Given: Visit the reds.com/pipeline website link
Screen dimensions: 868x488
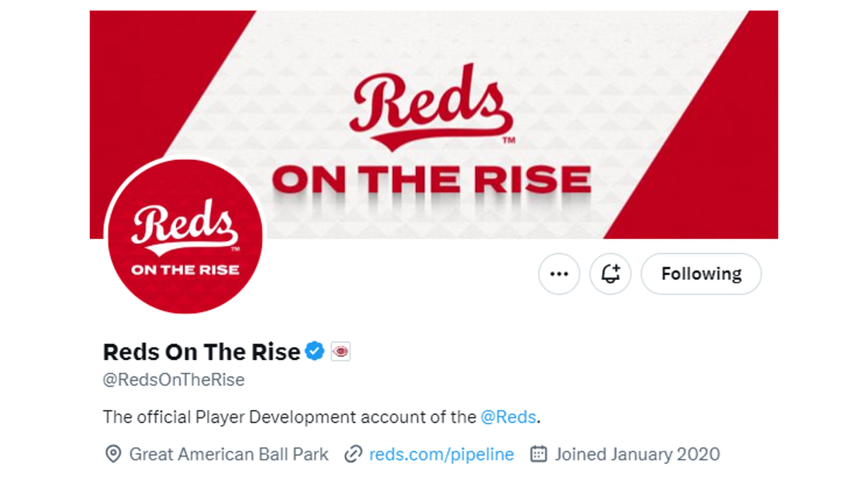Looking at the screenshot, I should click(x=441, y=454).
